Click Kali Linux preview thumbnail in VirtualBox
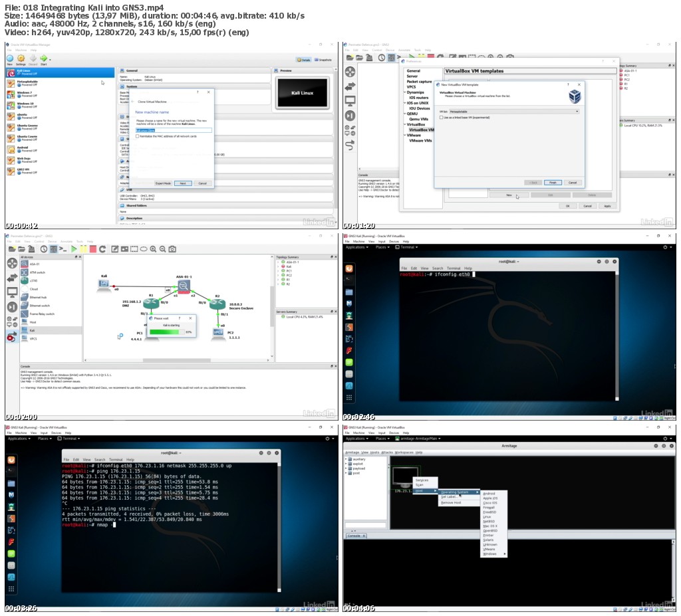Image resolution: width=681 pixels, height=616 pixels. coord(303,92)
